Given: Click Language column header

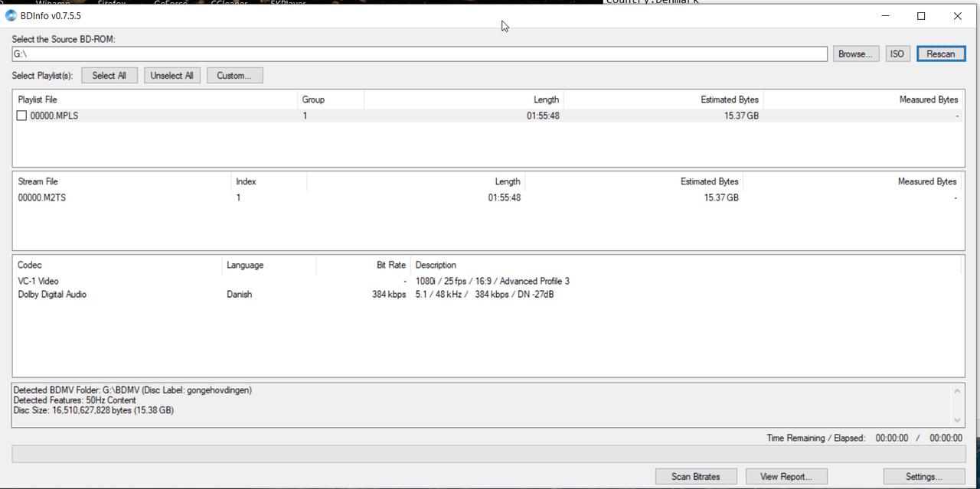Looking at the screenshot, I should 269,265.
